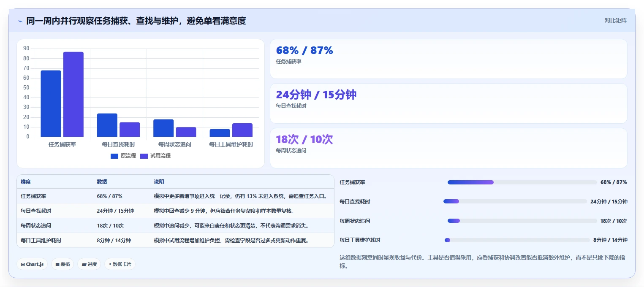The image size is (644, 287).
Task: Click the 每周状态追问 原流程 bar
Action: (x=163, y=128)
